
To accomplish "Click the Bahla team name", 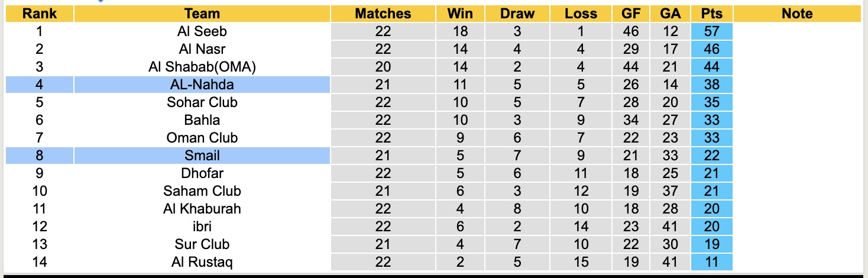I will click(x=202, y=120).
